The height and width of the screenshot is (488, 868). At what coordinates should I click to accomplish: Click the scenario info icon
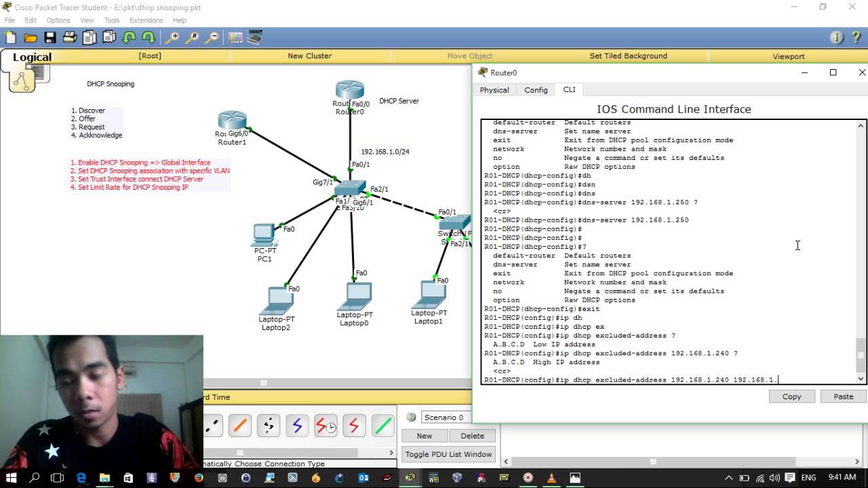click(411, 418)
